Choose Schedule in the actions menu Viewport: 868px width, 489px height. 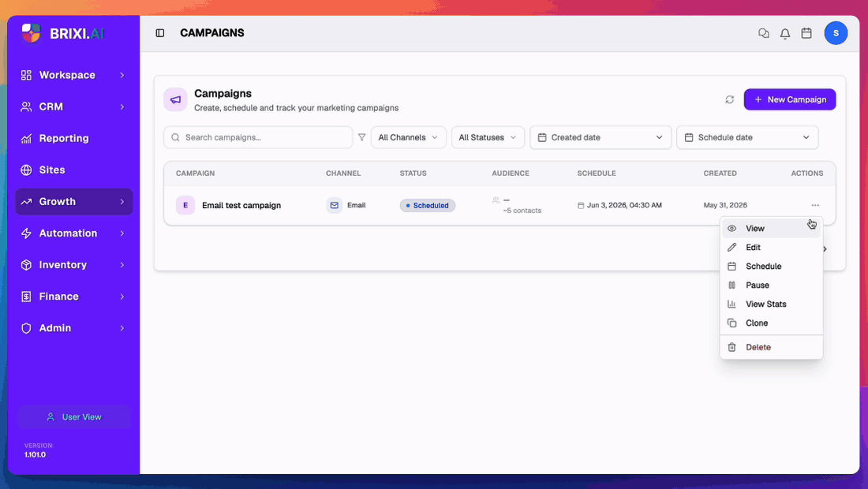click(771, 266)
